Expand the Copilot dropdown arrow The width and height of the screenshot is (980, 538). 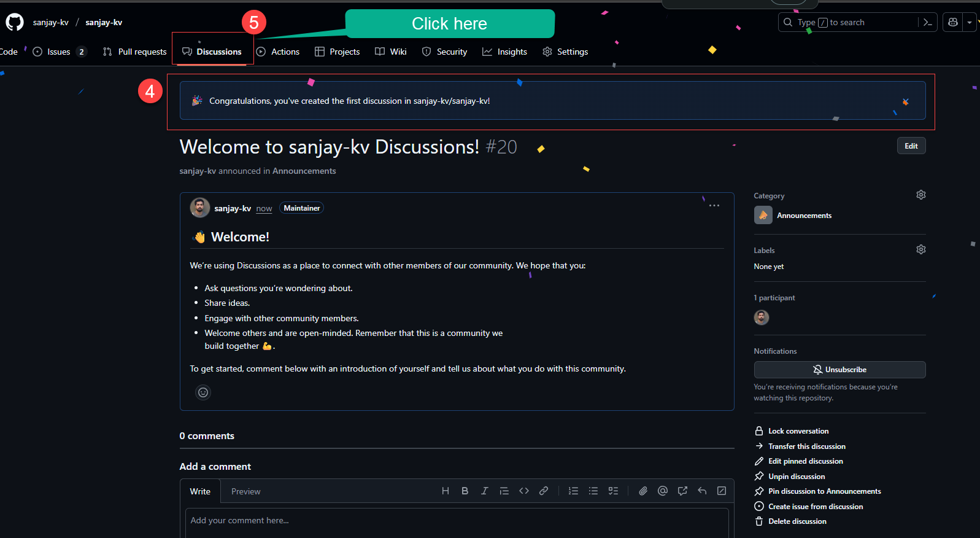970,22
